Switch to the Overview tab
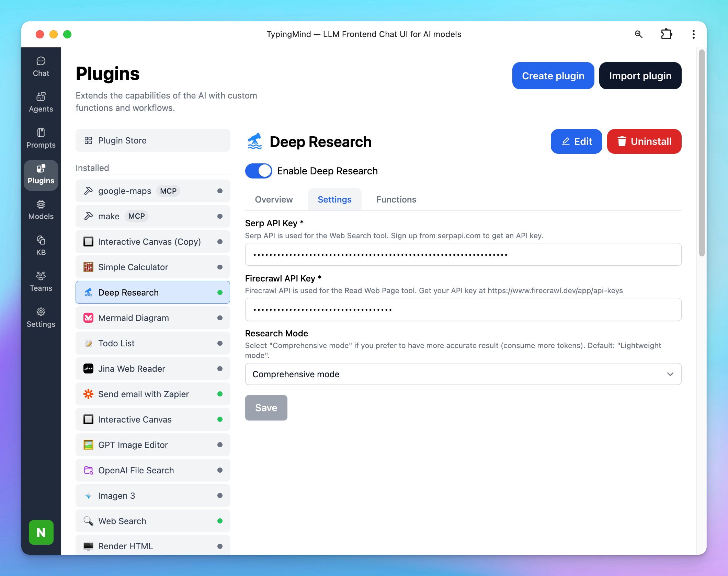The image size is (728, 576). point(274,199)
